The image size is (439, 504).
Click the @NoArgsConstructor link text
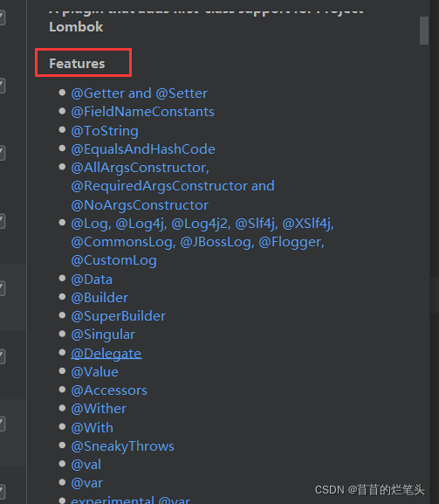click(x=140, y=205)
